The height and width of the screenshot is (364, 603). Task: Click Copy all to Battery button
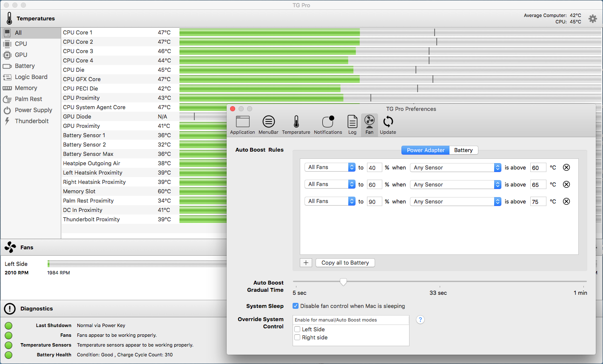click(345, 262)
